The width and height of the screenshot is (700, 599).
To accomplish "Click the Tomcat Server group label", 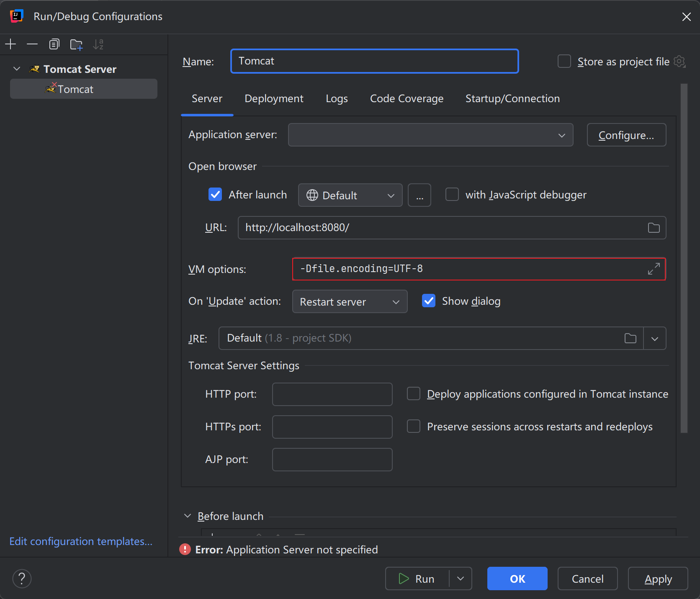I will pos(80,69).
